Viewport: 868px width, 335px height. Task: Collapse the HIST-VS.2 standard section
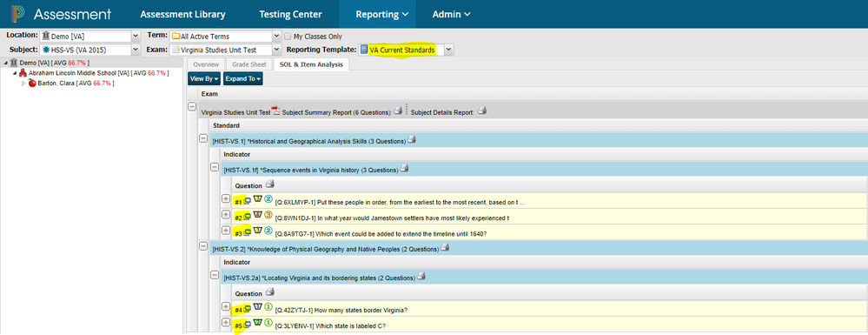(203, 245)
